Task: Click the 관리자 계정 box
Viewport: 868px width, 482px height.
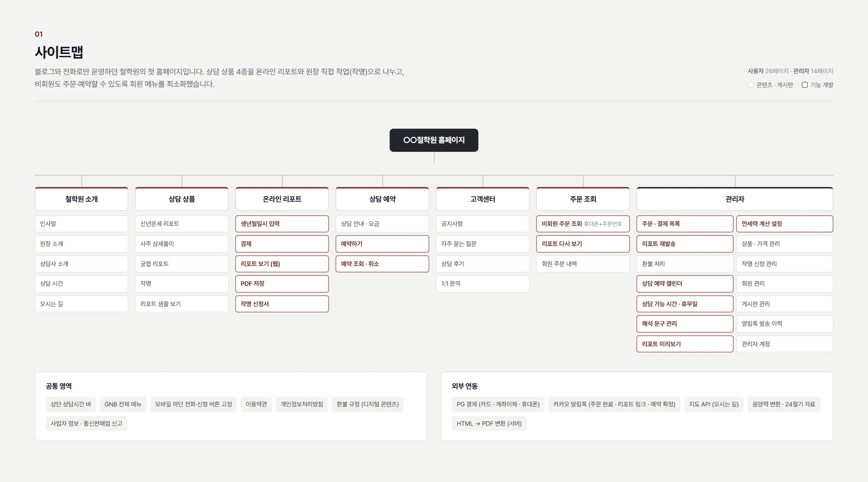Action: click(785, 344)
